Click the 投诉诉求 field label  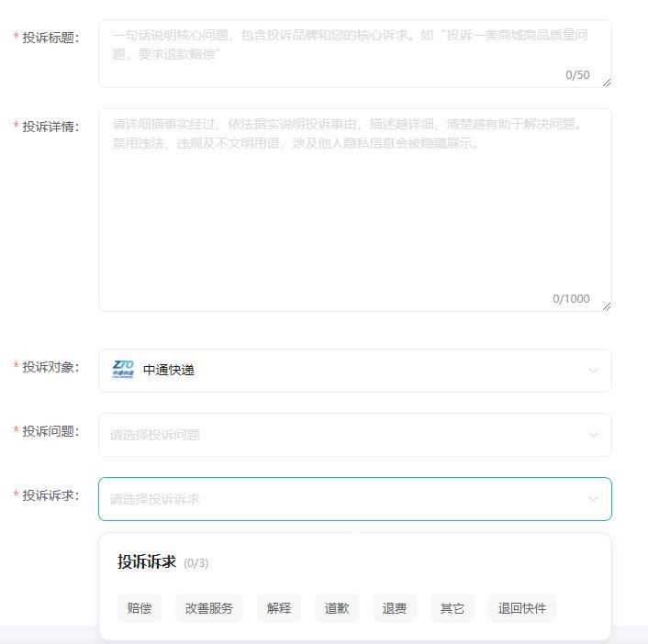(x=50, y=495)
